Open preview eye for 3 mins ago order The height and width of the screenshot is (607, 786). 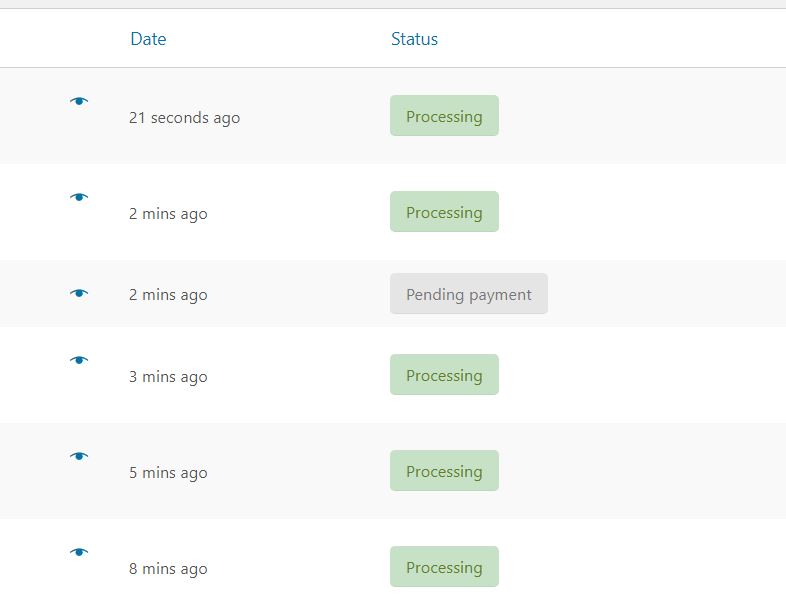click(79, 360)
